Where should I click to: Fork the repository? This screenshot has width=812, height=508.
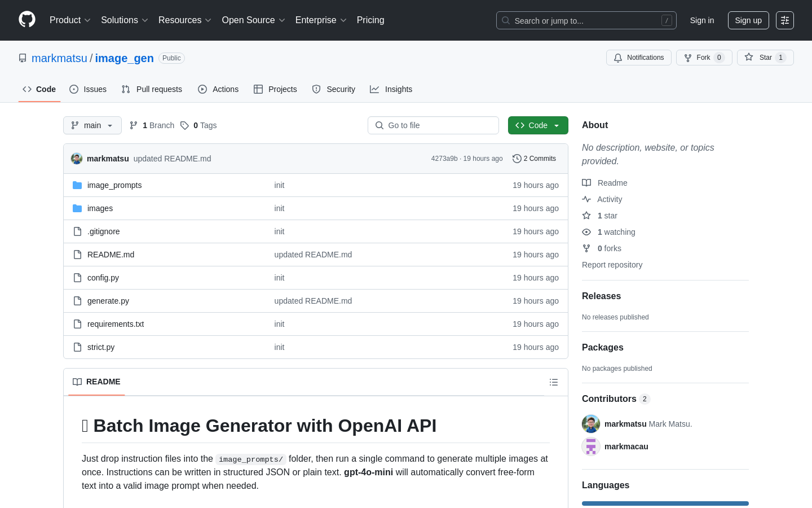[704, 58]
